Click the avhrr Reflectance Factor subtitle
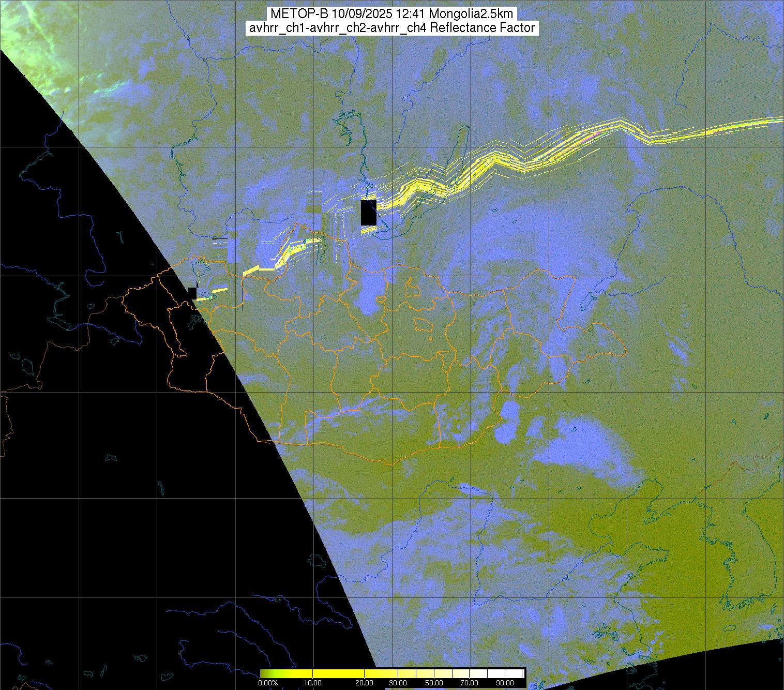 pyautogui.click(x=391, y=28)
